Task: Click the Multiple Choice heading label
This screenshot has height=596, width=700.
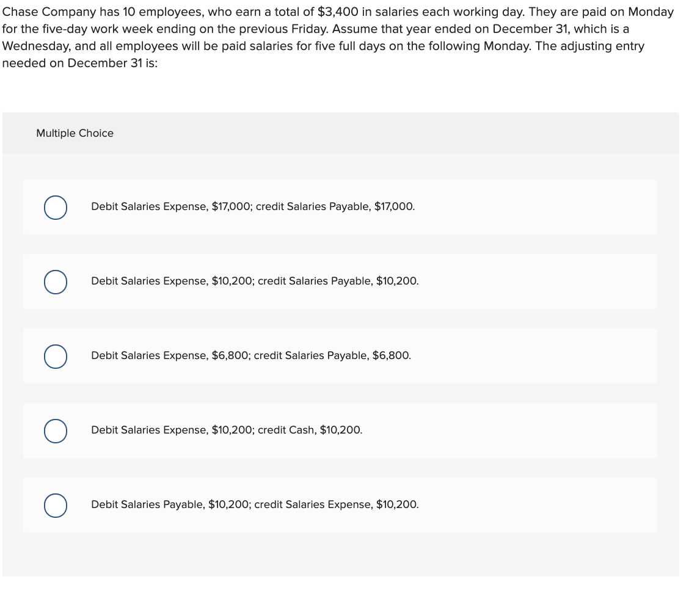Action: click(x=75, y=134)
